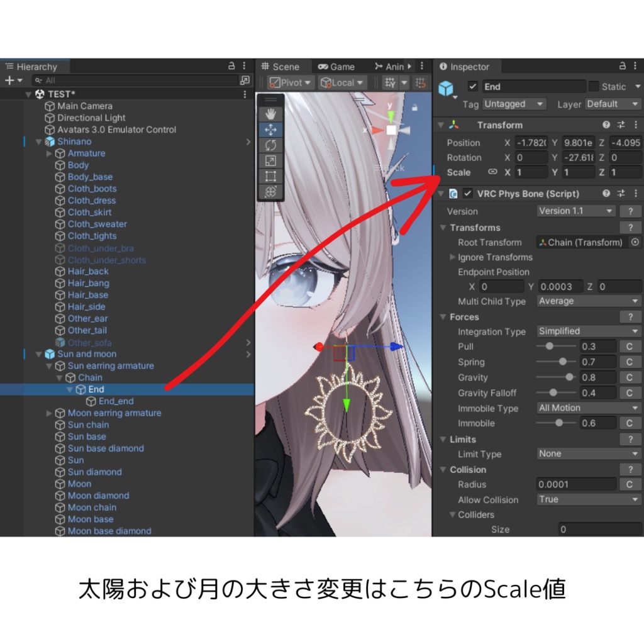The width and height of the screenshot is (644, 644).
Task: Toggle the Static checkbox
Action: click(594, 86)
